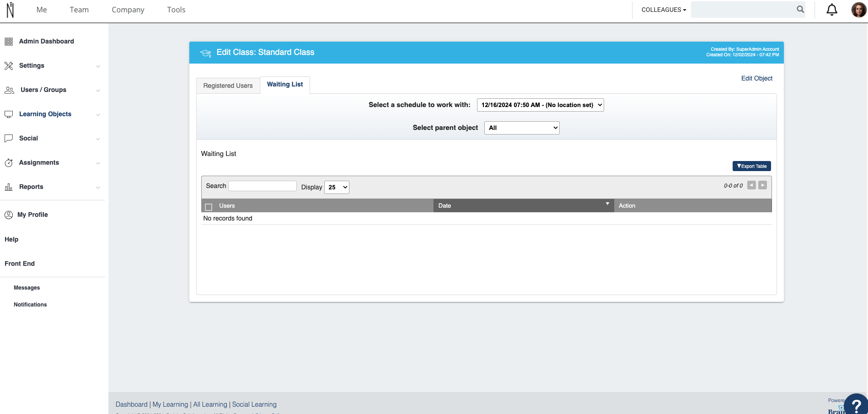868x414 pixels.
Task: Click the "0-0 of 0" pagination text
Action: pyautogui.click(x=733, y=186)
